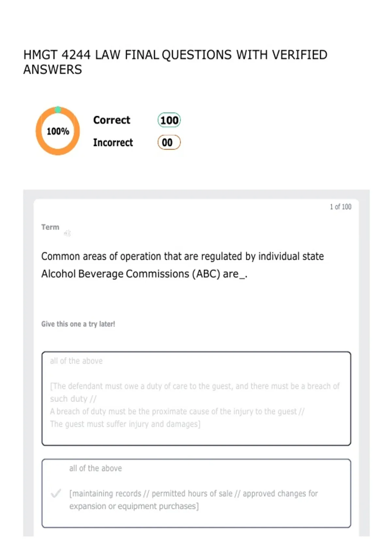Click 'all of the above' beside the checkmark
The height and width of the screenshot is (556, 392).
(x=95, y=468)
